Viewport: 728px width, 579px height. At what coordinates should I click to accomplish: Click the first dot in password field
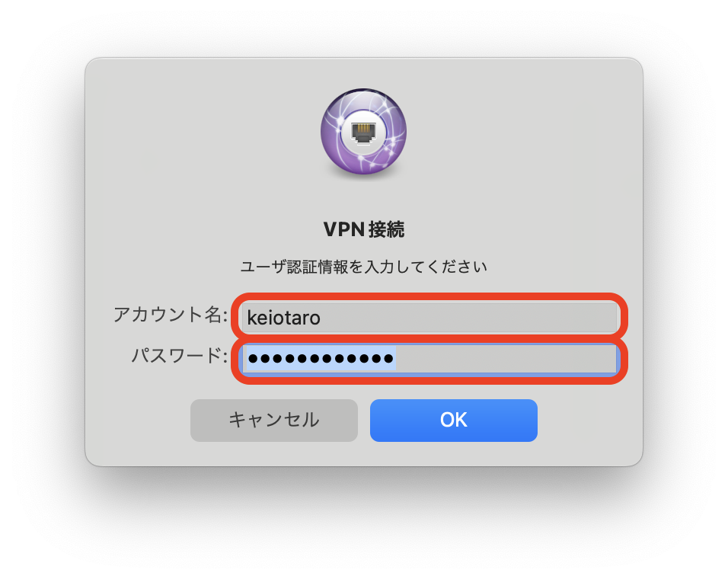coord(253,359)
